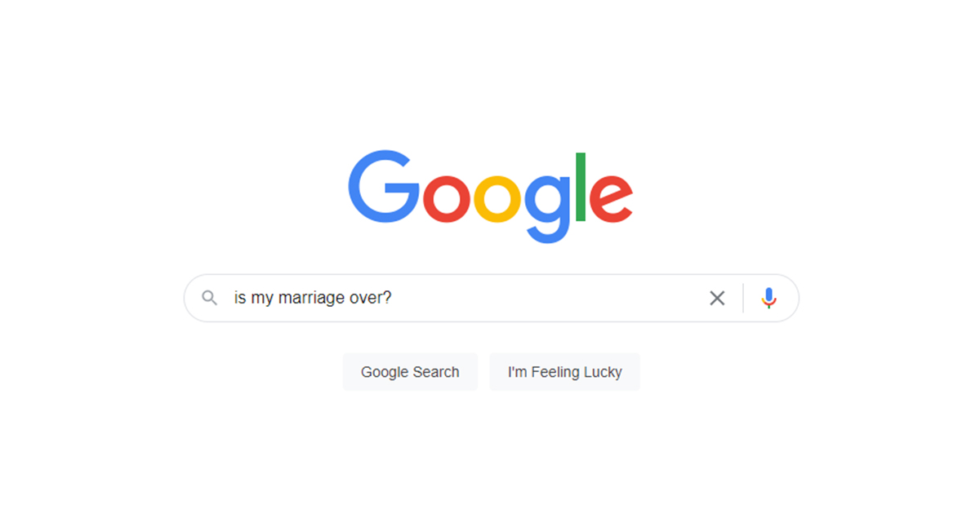Clear the search query with the X icon
The width and height of the screenshot is (980, 514).
[x=717, y=299]
